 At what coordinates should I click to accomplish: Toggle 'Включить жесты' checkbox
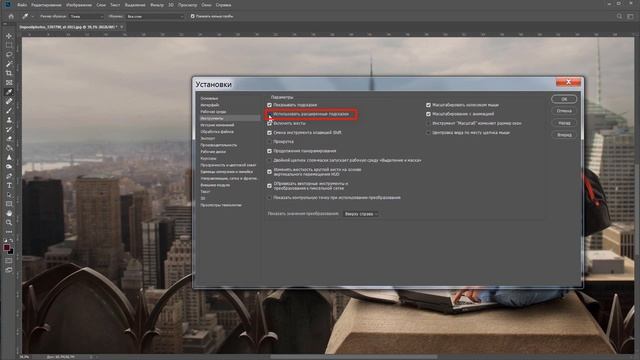point(269,123)
